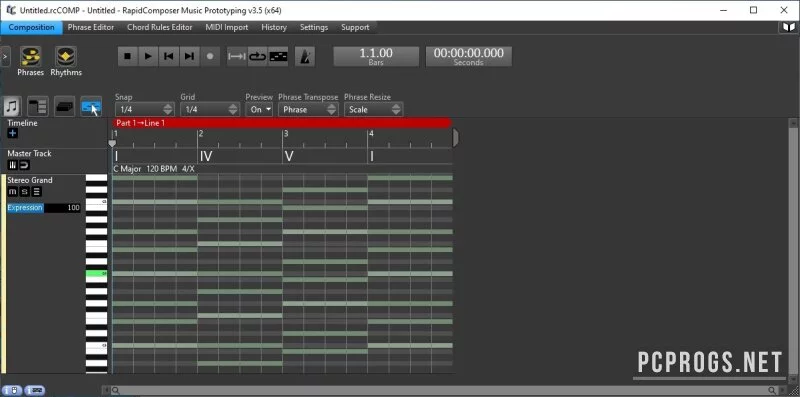
Task: Click the record button
Action: 210,56
